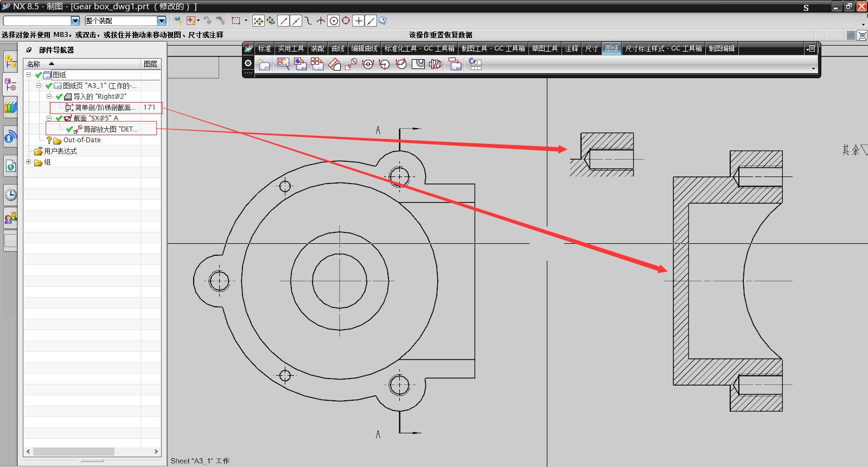Select the Section View tool icon
The image size is (868, 467).
click(368, 64)
